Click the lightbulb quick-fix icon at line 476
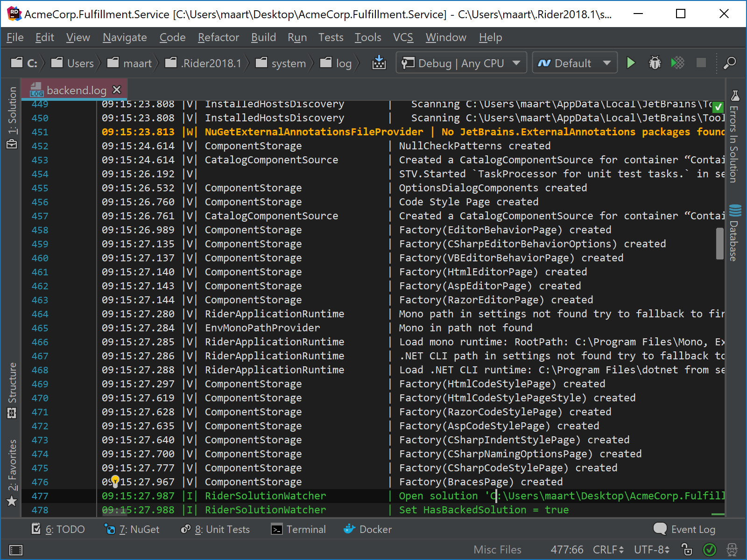747x560 pixels. (115, 481)
